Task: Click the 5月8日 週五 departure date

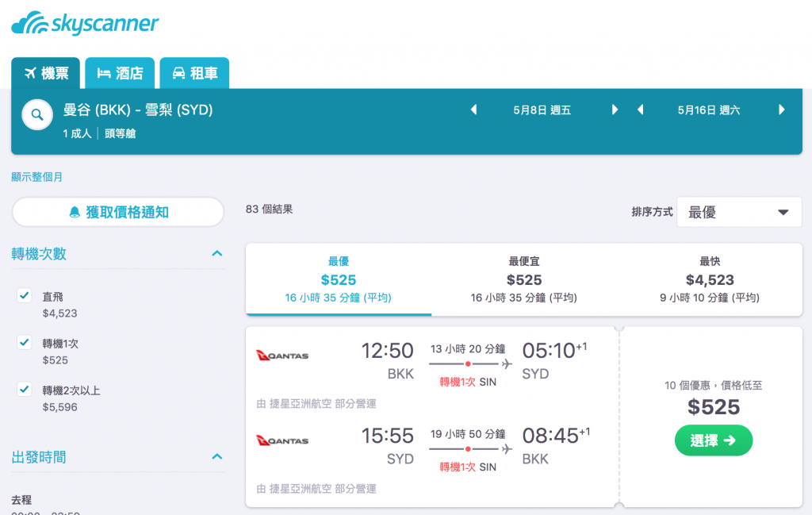Action: coord(542,110)
